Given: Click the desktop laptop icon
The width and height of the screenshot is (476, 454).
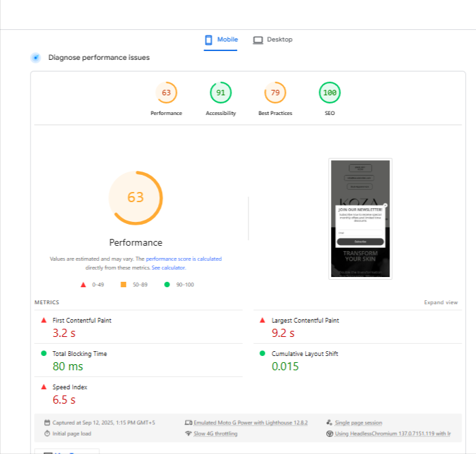Looking at the screenshot, I should (258, 40).
